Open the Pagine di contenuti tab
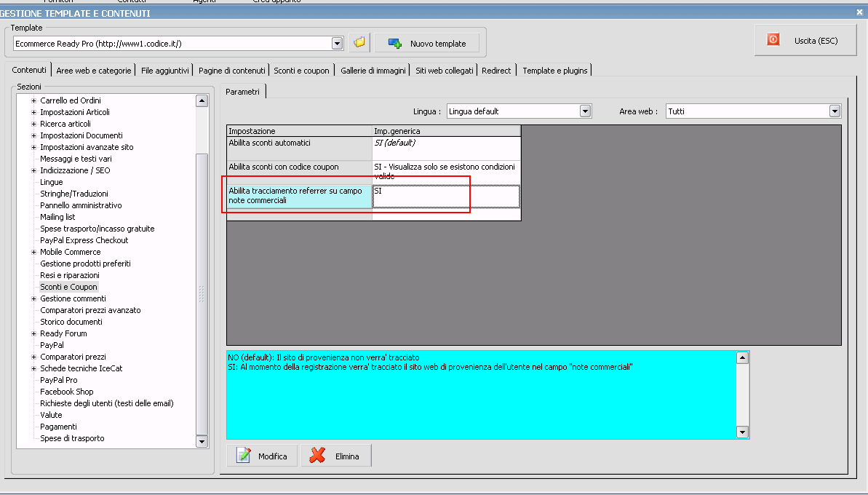868x495 pixels. 232,71
